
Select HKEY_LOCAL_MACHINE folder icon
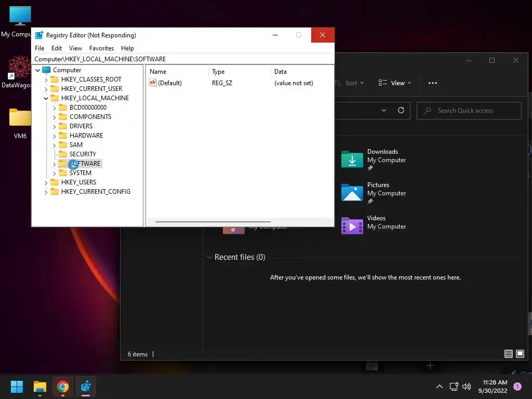pyautogui.click(x=54, y=98)
